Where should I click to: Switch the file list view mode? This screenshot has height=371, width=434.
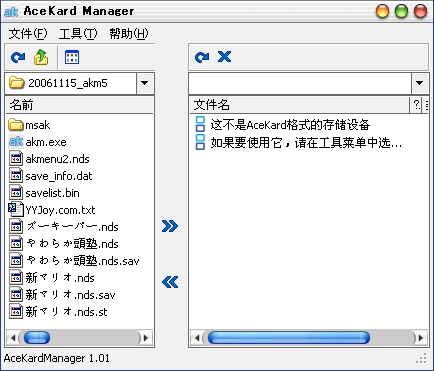tap(72, 57)
